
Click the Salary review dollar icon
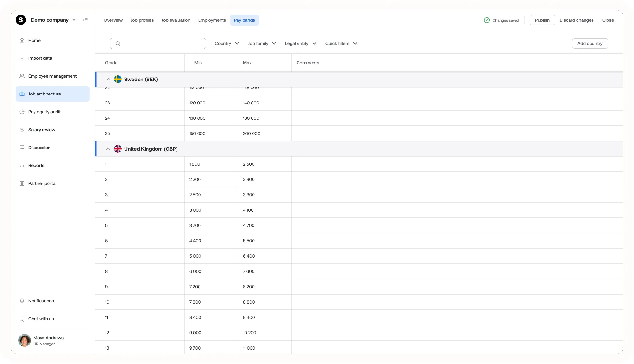22,130
